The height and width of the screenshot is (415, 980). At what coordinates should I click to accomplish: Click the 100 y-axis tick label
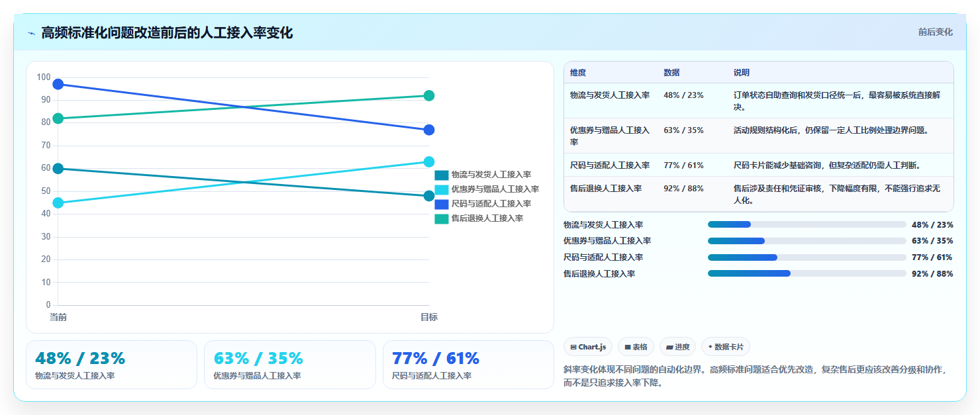tap(44, 77)
